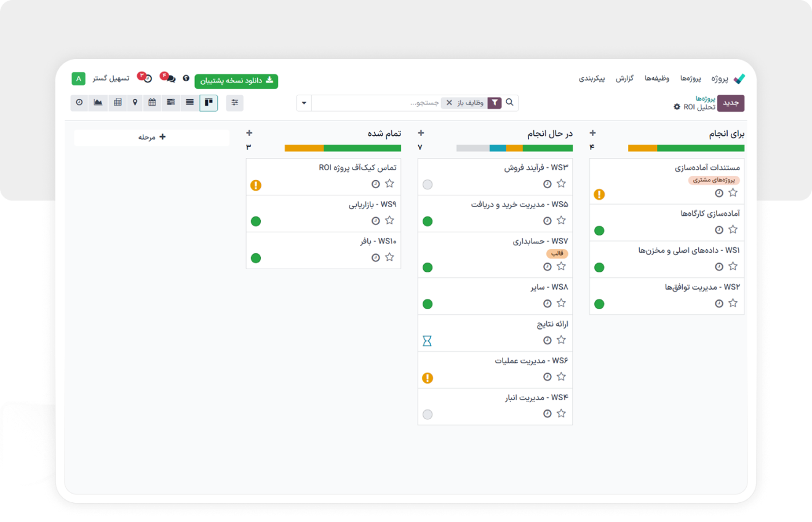Click orange progress segment of تمام شده column

pos(304,148)
